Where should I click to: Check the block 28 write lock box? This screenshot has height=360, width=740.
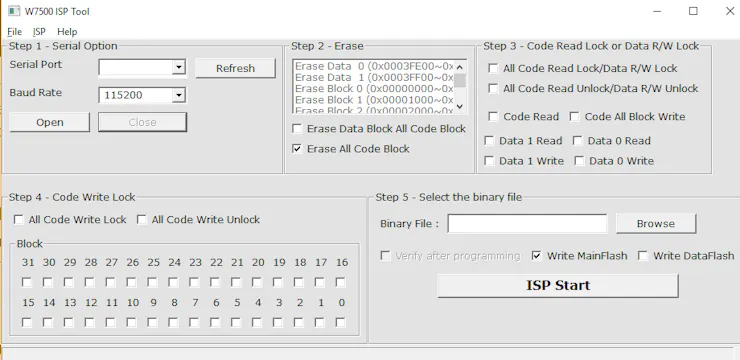(90, 282)
